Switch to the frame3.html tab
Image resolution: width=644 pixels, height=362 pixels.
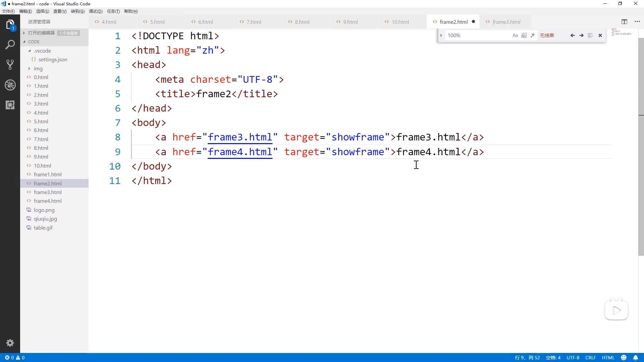506,22
